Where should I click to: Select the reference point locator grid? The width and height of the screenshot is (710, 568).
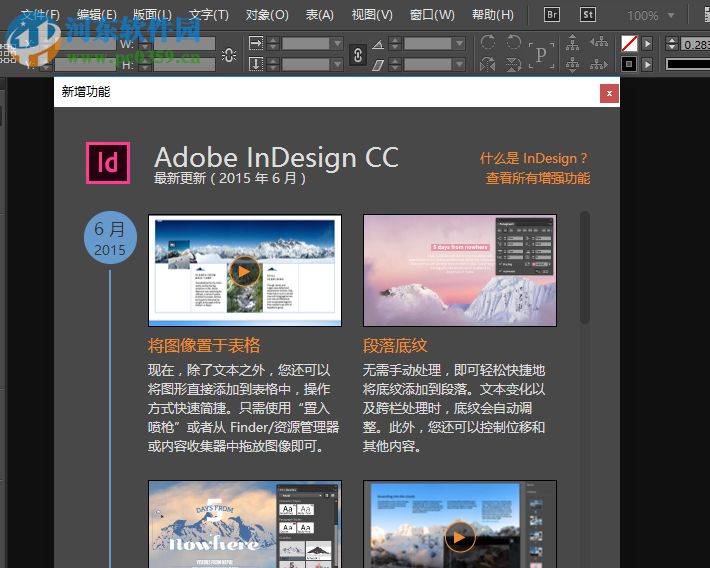point(8,54)
